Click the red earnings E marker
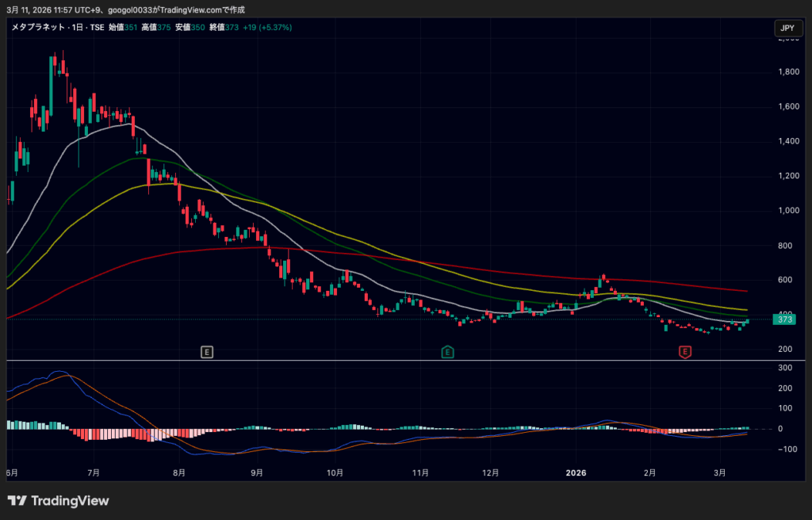 point(684,351)
